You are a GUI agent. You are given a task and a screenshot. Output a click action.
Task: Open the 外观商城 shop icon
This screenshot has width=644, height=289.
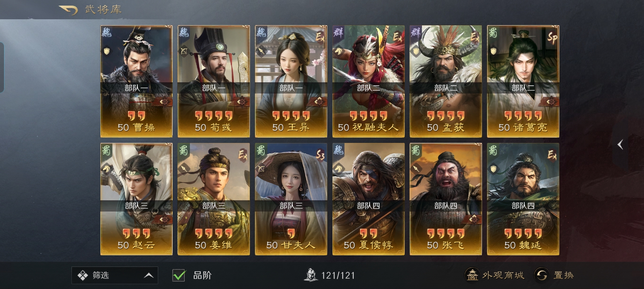pos(473,275)
